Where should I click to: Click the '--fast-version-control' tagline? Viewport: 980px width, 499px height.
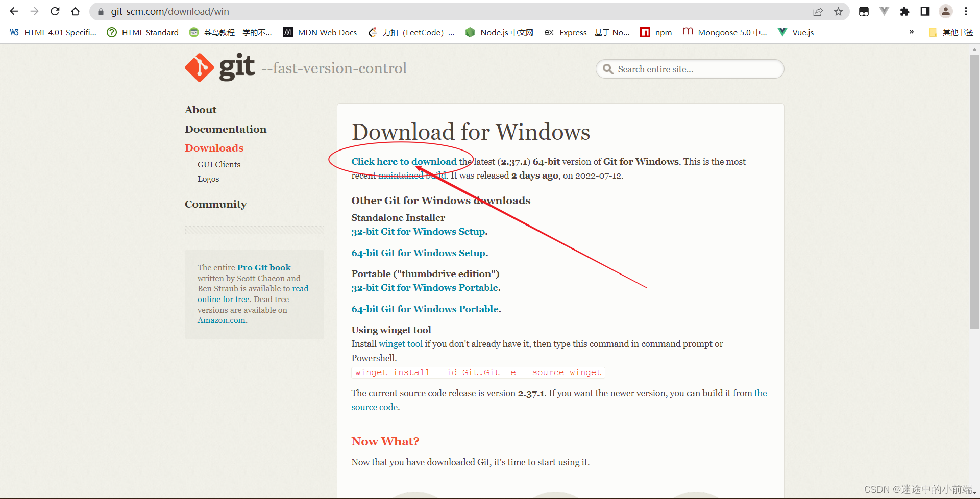(x=334, y=68)
